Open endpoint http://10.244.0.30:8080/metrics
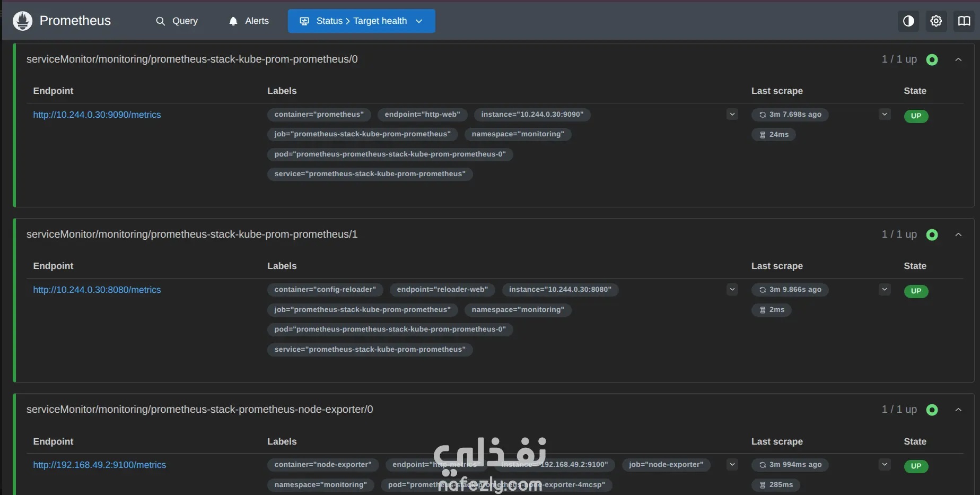The image size is (980, 495). pos(97,290)
